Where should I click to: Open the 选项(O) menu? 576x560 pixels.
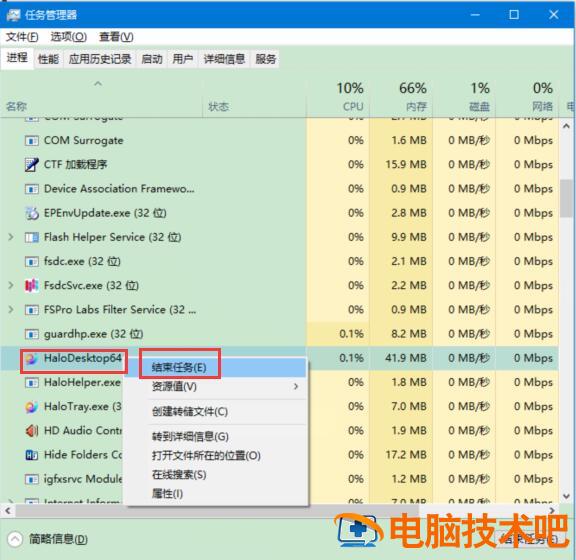(x=68, y=37)
